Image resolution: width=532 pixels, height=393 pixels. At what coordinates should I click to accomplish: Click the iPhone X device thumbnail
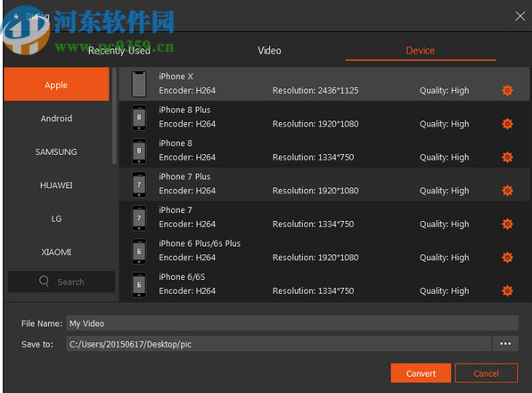(139, 84)
